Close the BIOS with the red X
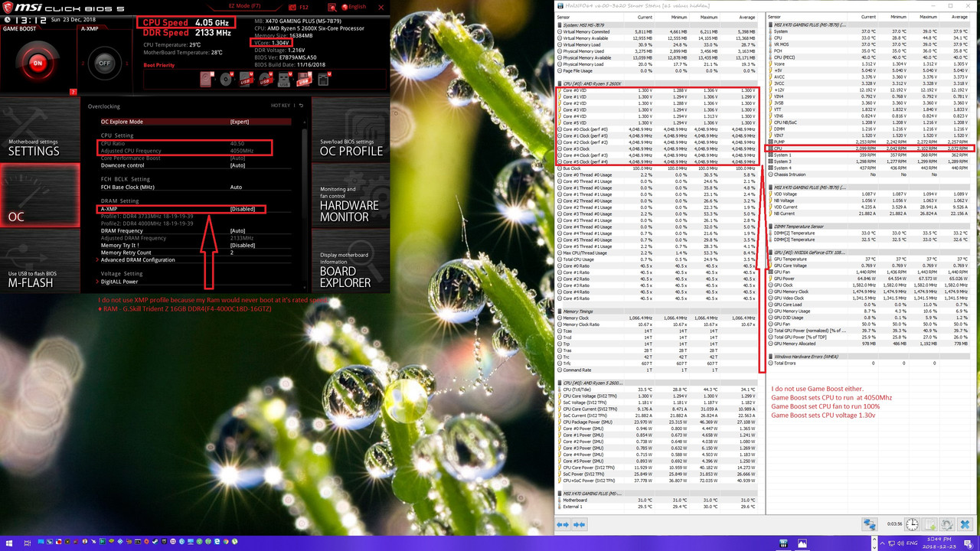 (381, 7)
